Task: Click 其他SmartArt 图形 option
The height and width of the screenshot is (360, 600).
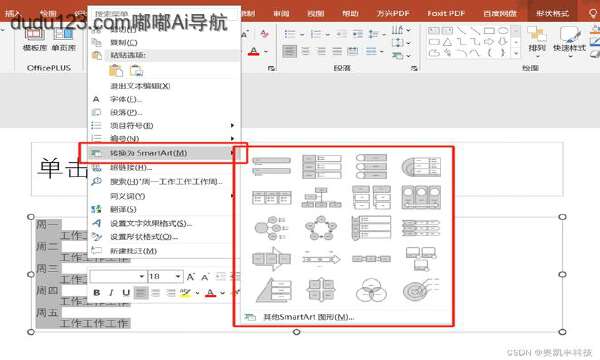Action: 308,317
